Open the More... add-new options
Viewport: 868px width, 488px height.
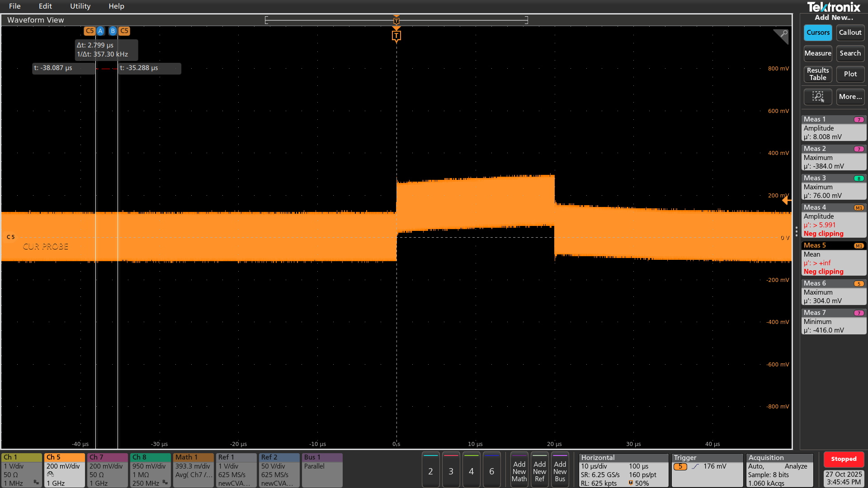[850, 97]
